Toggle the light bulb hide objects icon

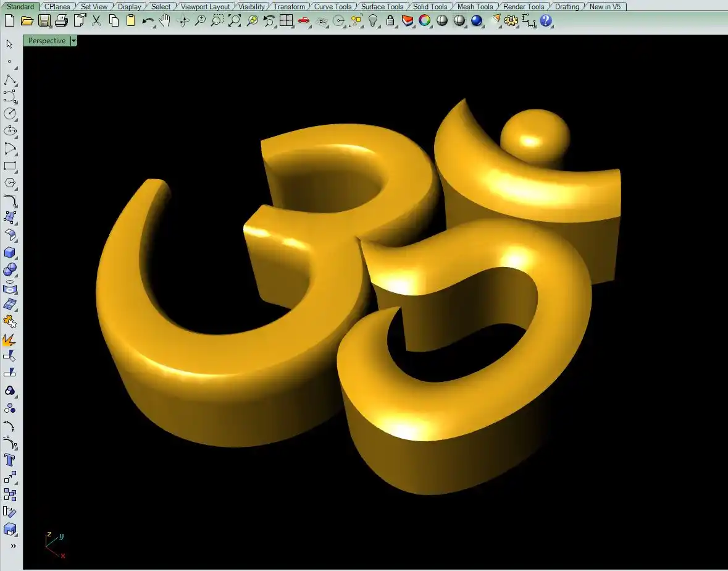click(373, 20)
